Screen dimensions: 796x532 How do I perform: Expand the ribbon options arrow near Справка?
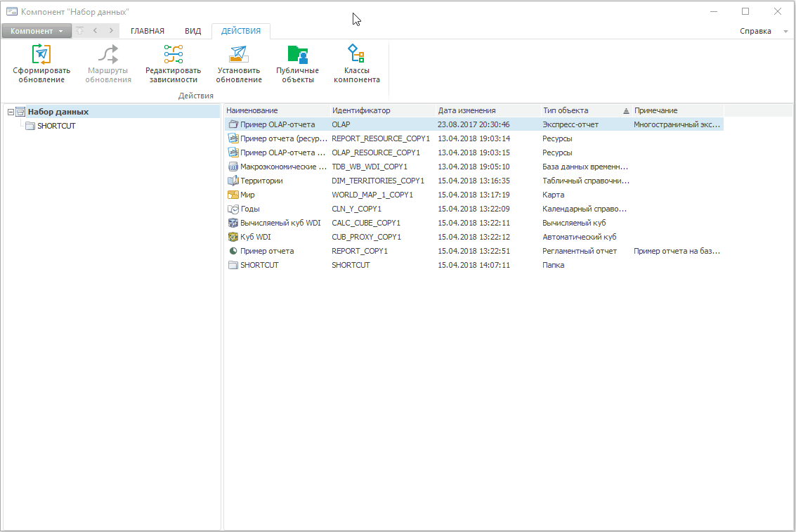(785, 32)
